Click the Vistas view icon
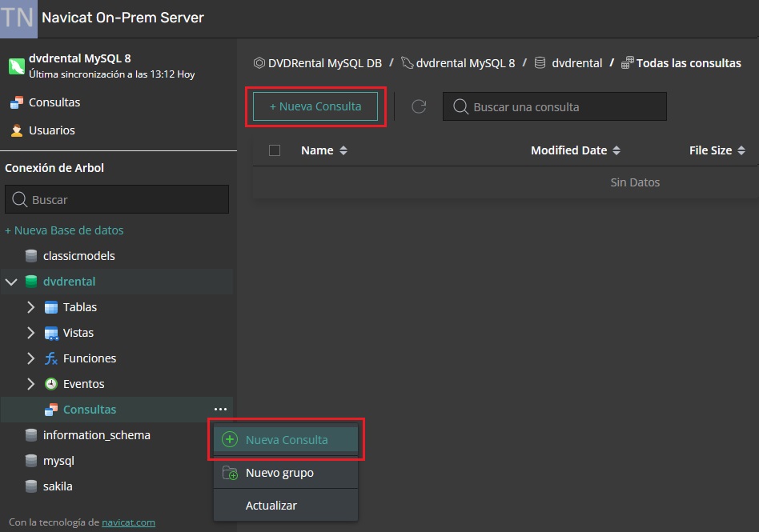The width and height of the screenshot is (759, 532). 50,334
